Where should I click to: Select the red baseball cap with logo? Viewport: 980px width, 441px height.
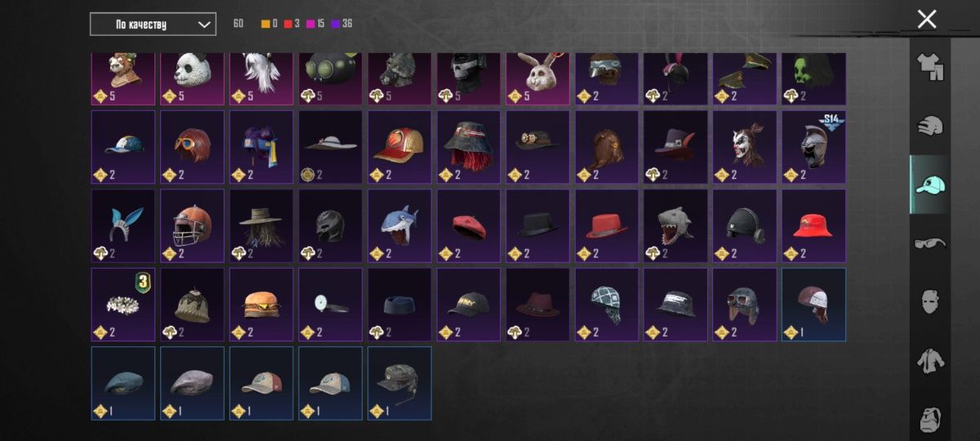399,147
